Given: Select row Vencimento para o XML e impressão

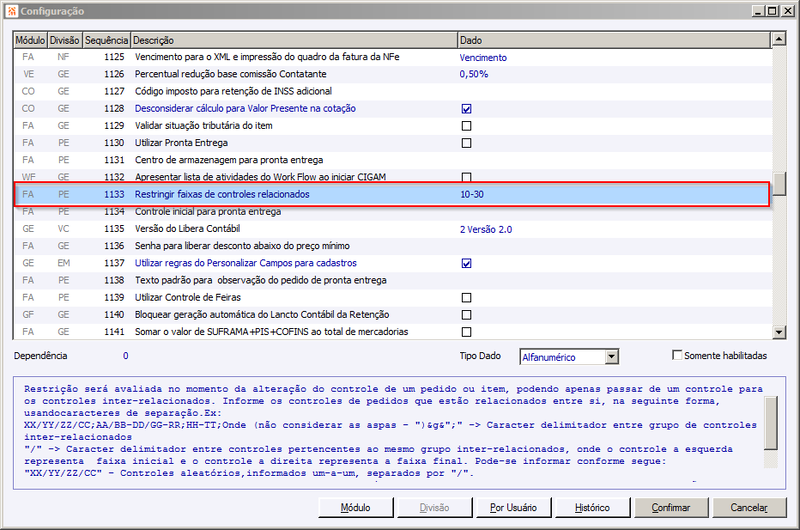Looking at the screenshot, I should coord(392,57).
